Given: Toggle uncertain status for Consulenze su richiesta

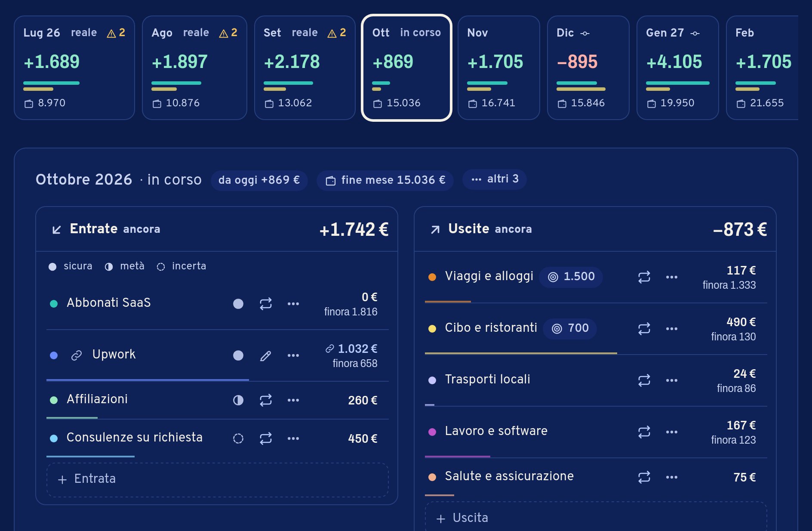Looking at the screenshot, I should (x=238, y=438).
